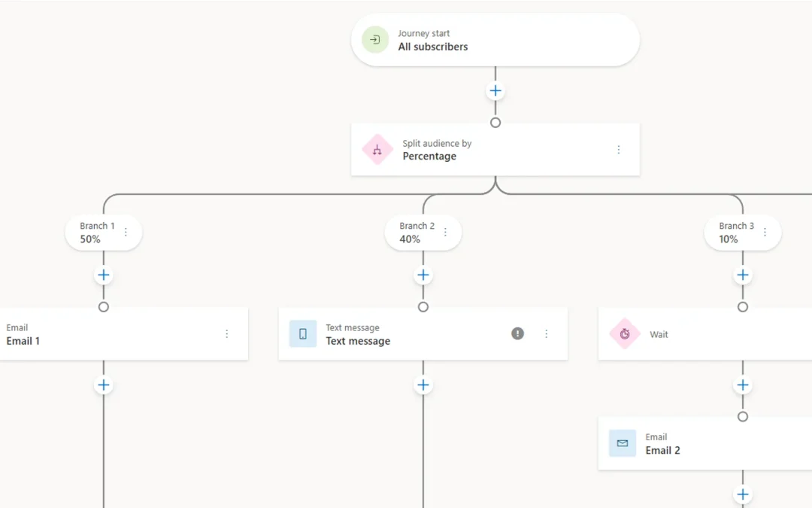The image size is (812, 508).
Task: Select the Split audience by Percentage tile
Action: coord(495,150)
